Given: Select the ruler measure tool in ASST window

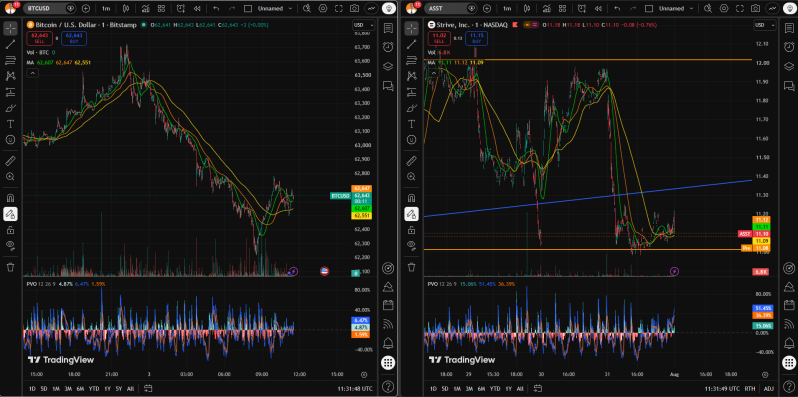Looking at the screenshot, I should 411,161.
